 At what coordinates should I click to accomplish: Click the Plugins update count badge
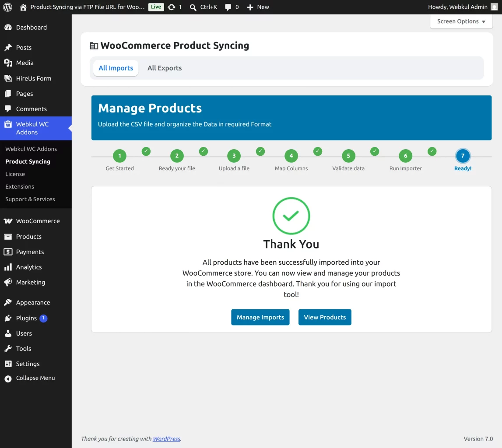tap(43, 318)
